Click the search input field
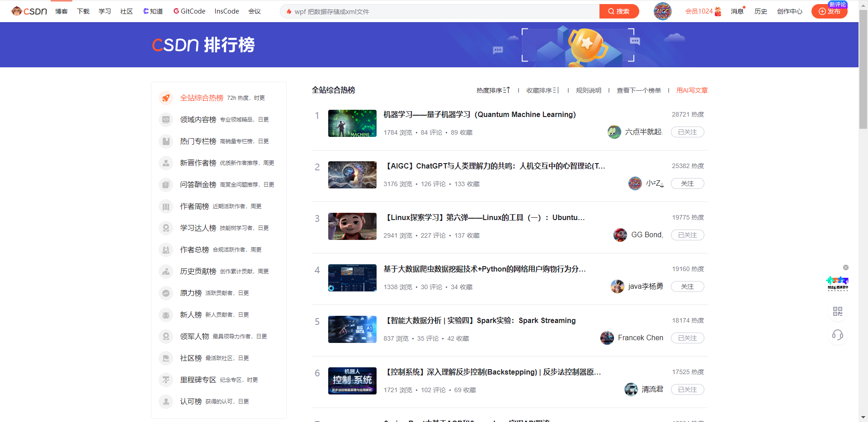Image resolution: width=868 pixels, height=422 pixels. tap(439, 11)
